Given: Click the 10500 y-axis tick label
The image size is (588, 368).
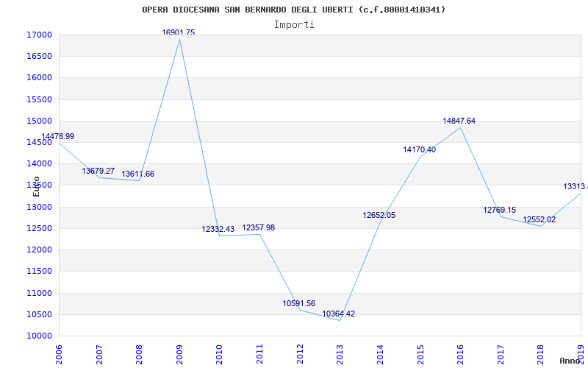Looking at the screenshot, I should (x=39, y=314).
